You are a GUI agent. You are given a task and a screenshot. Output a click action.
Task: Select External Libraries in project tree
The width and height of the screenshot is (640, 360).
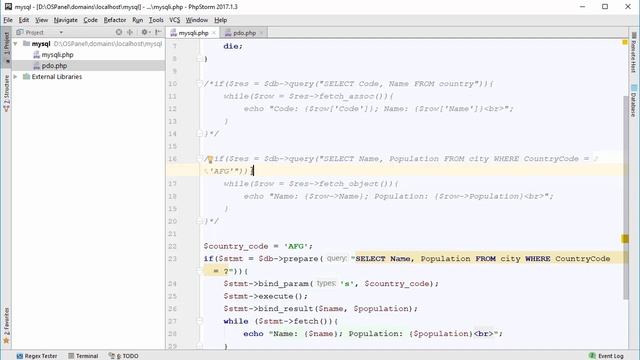[x=57, y=77]
